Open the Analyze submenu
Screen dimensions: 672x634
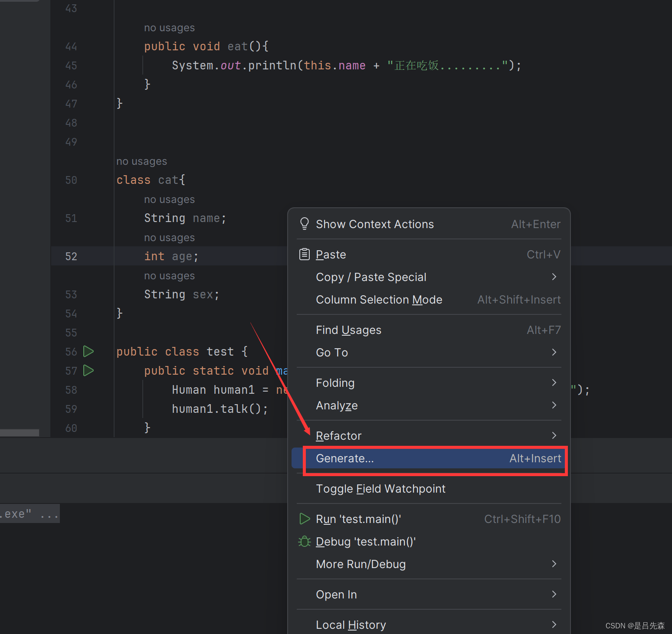[429, 405]
